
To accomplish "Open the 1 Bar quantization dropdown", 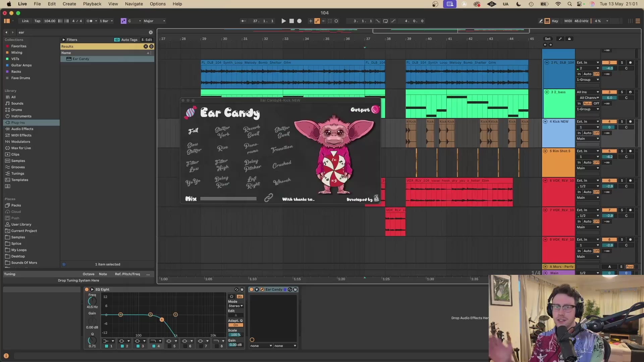I will pyautogui.click(x=106, y=21).
